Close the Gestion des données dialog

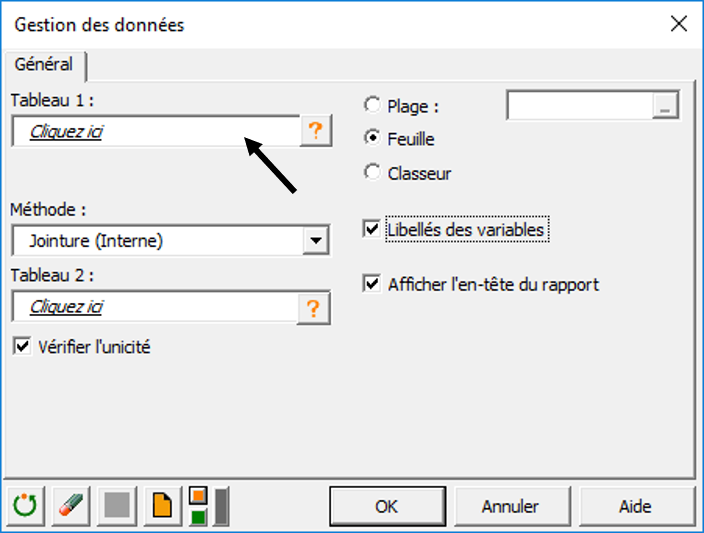click(x=678, y=25)
